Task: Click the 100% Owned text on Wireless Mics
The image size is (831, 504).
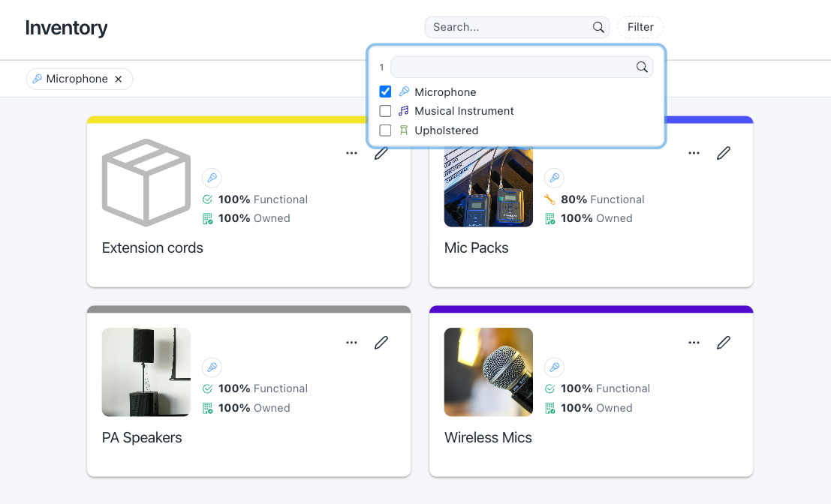Action: coord(597,408)
